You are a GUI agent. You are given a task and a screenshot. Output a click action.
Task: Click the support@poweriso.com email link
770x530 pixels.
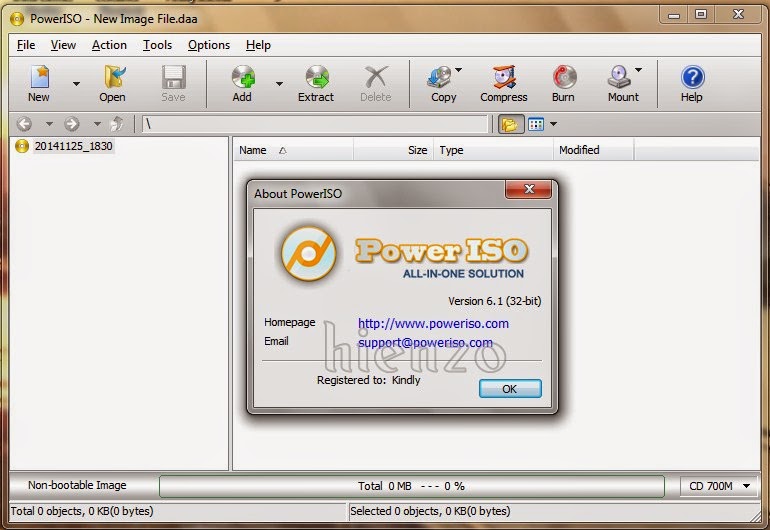[432, 341]
